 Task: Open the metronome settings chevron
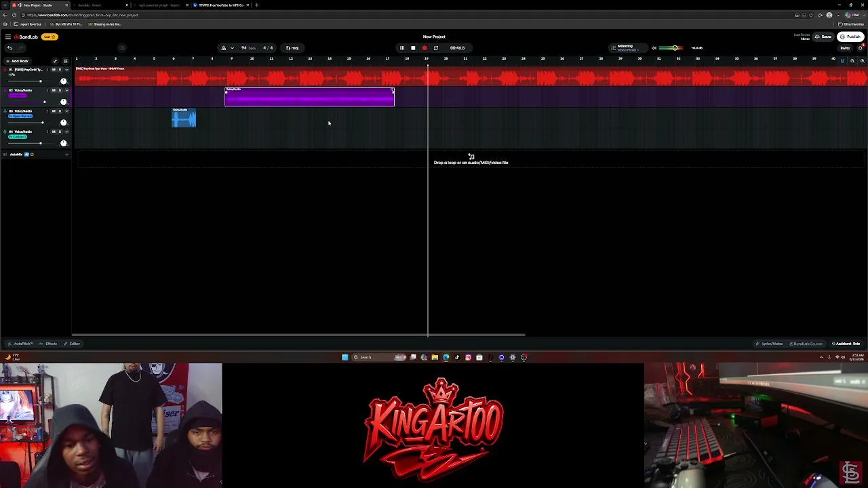point(232,48)
